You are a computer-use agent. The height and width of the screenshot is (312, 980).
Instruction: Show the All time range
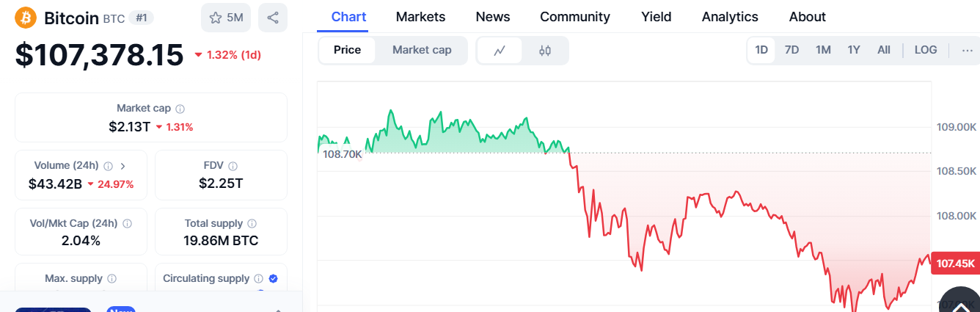(884, 50)
